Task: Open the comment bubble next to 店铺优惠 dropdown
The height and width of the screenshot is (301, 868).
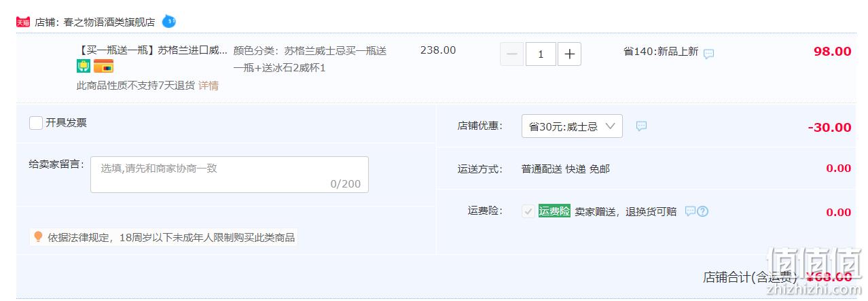Action: pos(641,126)
